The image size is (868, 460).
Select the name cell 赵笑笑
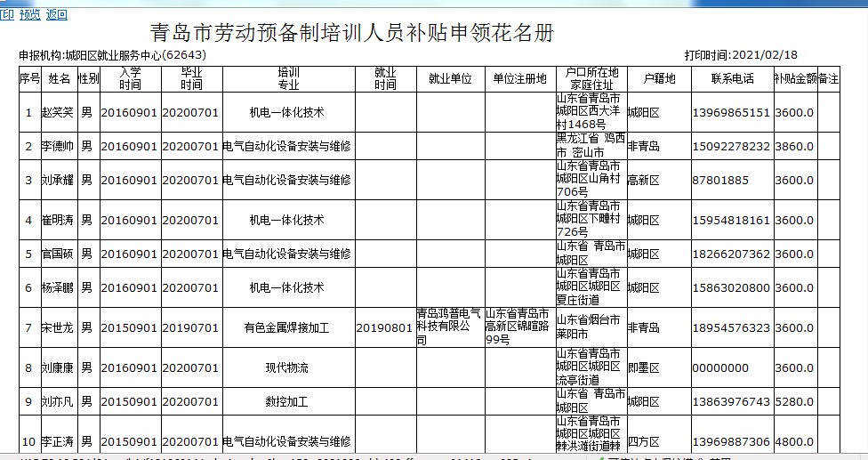click(59, 113)
